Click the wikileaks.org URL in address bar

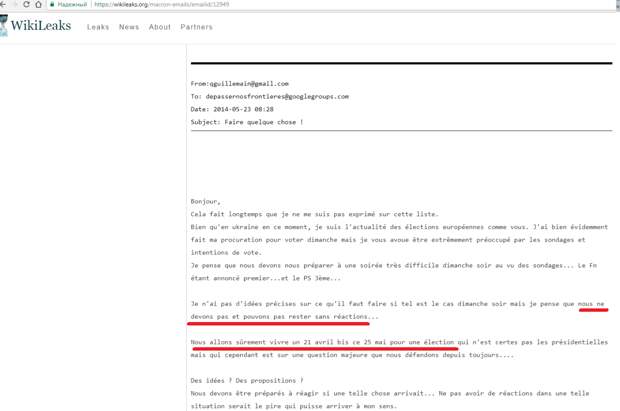161,4
